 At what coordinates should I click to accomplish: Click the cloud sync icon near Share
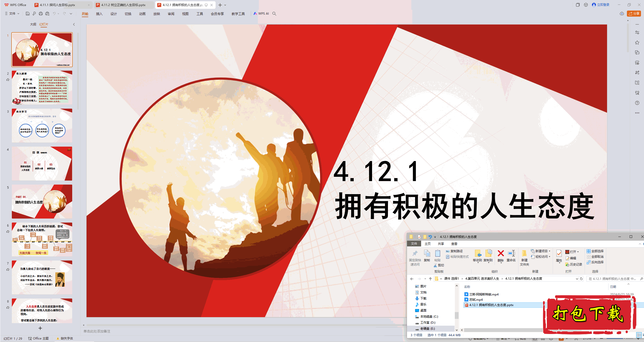(x=622, y=14)
